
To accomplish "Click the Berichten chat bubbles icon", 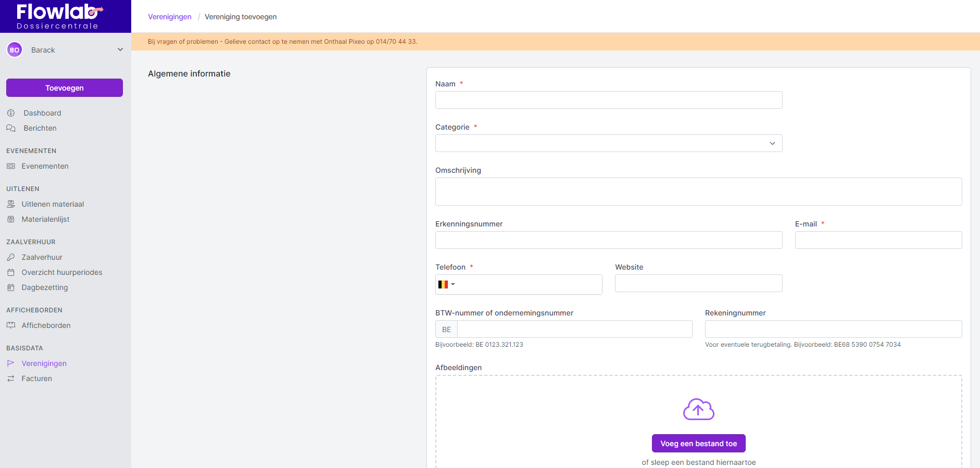I will (x=11, y=128).
